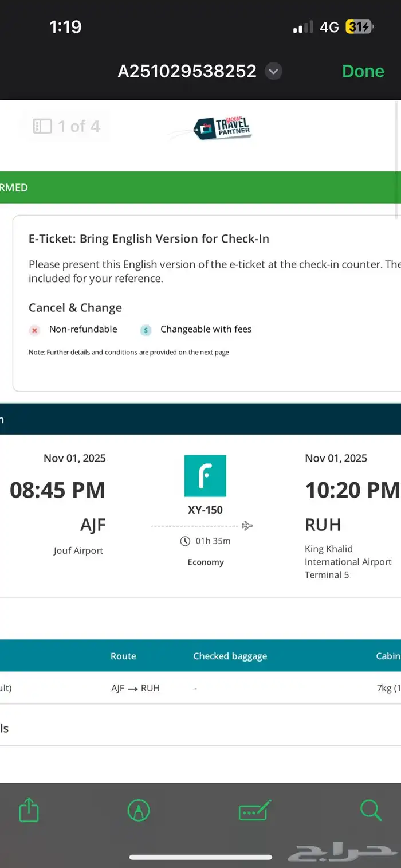Screen dimensions: 401x868
Task: Tap the Flynas airline logo
Action: (205, 476)
